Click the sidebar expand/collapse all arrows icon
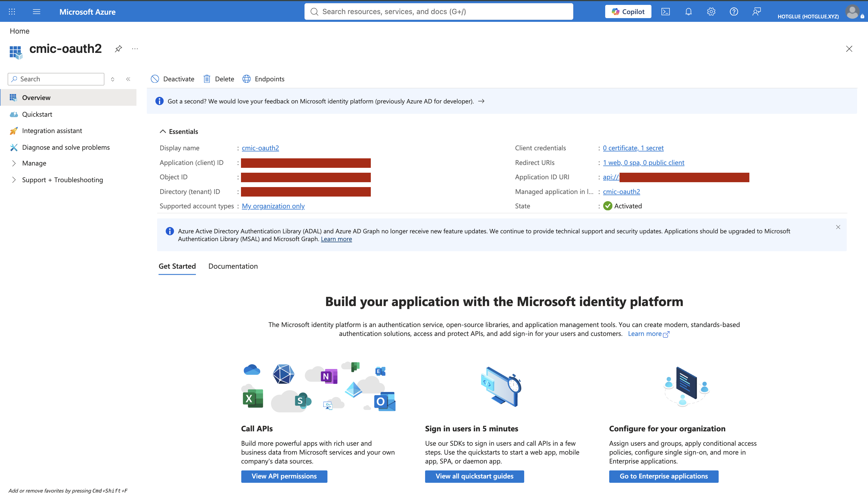This screenshot has height=496, width=868. 113,79
